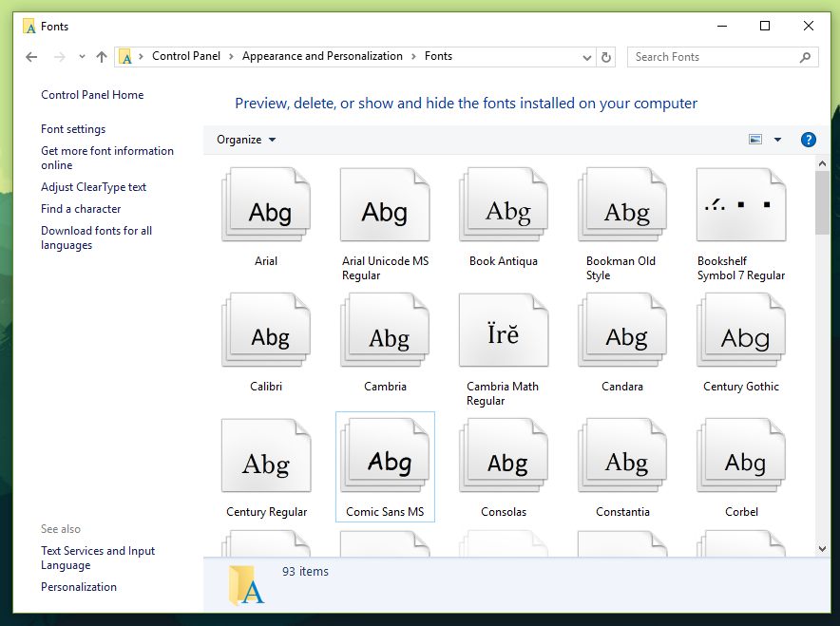Viewport: 840px width, 626px height.
Task: Go back to previous location
Action: (31, 57)
